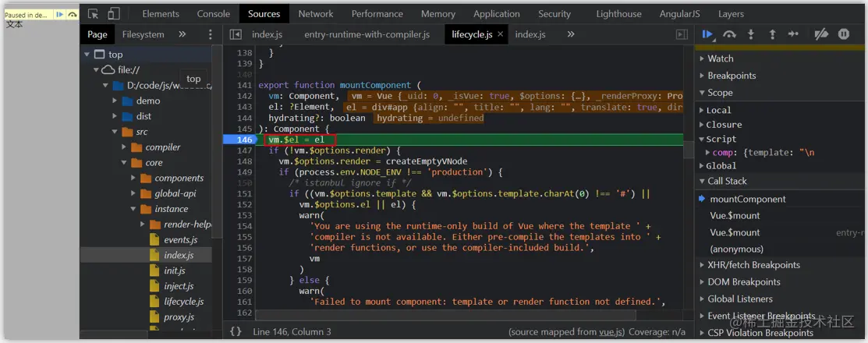Activate the inspect element picker
Screen dimensions: 868x343
93,14
